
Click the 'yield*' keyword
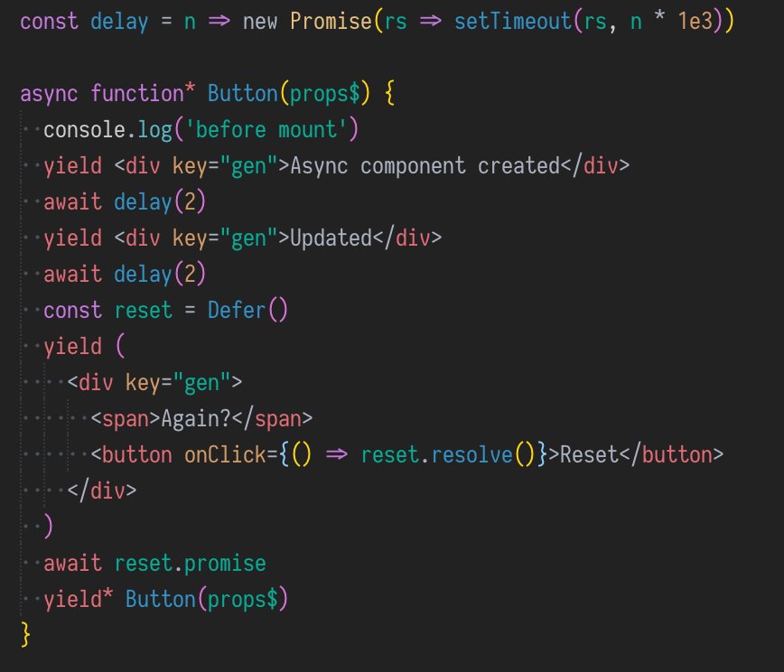coord(78,599)
